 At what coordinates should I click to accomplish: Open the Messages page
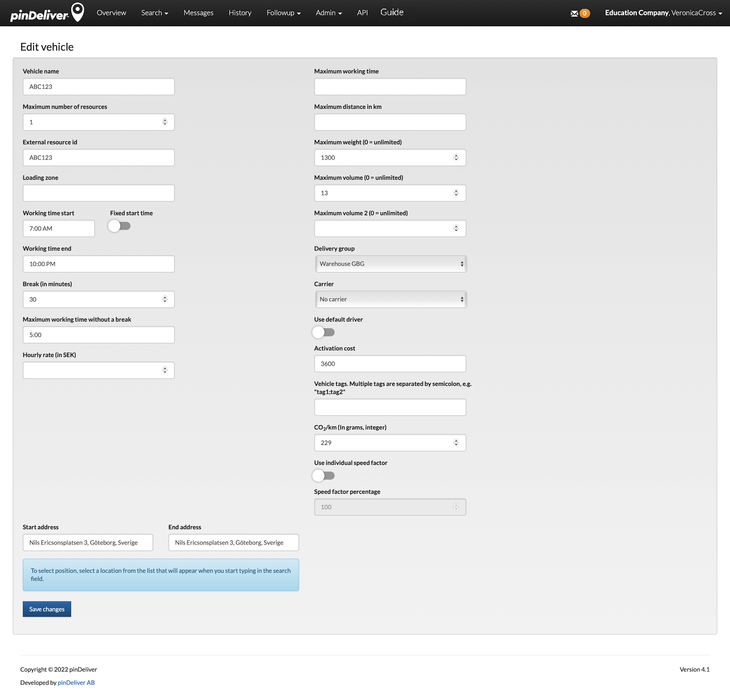click(x=199, y=13)
